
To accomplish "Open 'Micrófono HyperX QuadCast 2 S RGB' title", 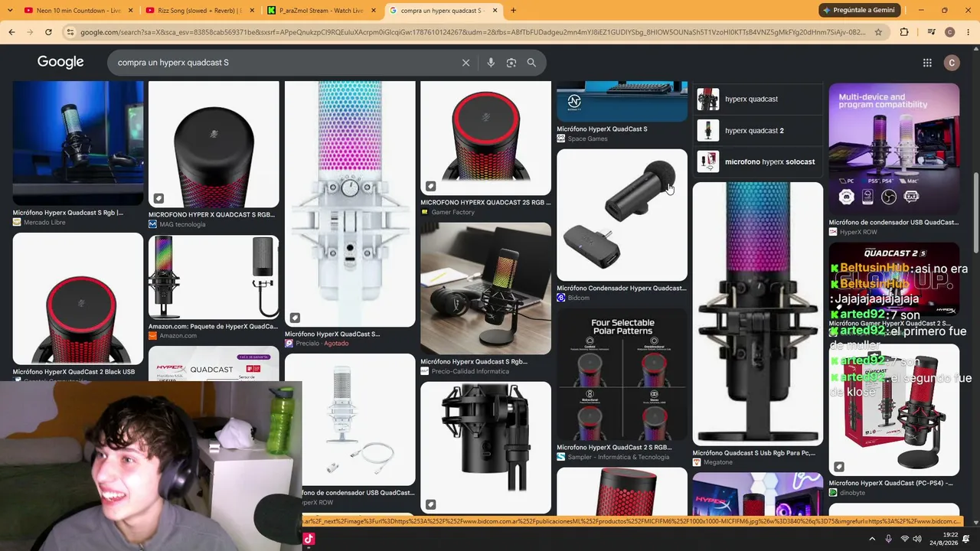I will coord(614,448).
